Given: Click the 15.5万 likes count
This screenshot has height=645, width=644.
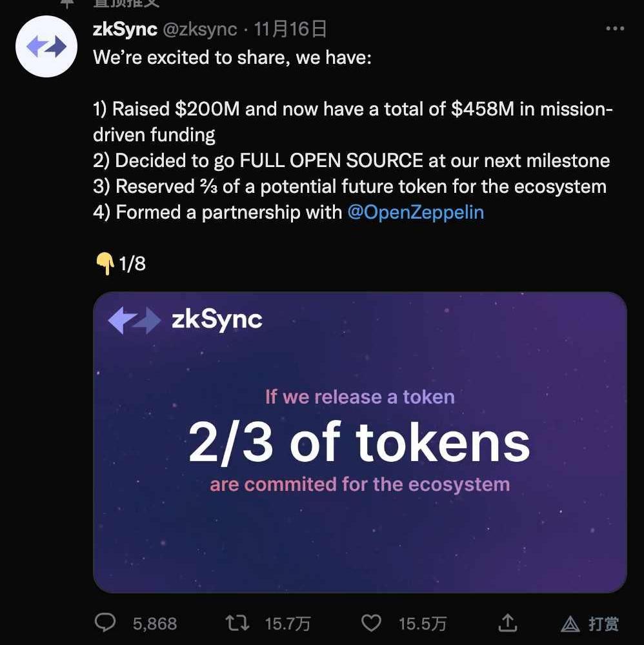Looking at the screenshot, I should [x=423, y=623].
